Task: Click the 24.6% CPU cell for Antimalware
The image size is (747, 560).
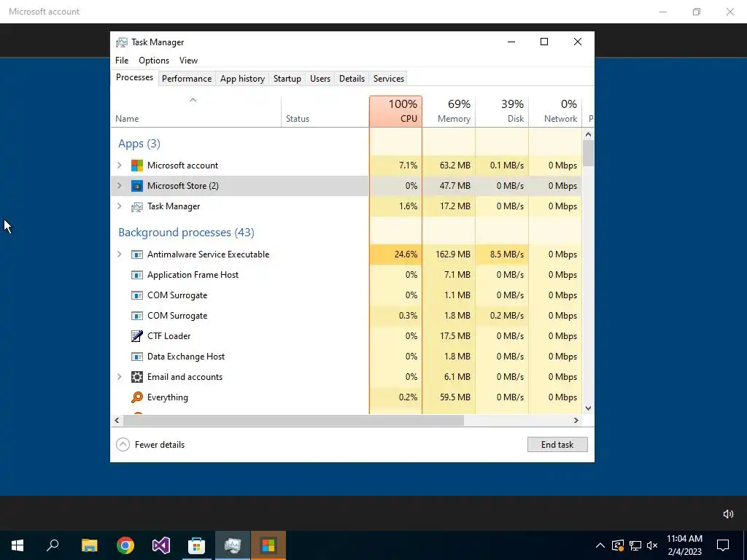Action: point(396,254)
